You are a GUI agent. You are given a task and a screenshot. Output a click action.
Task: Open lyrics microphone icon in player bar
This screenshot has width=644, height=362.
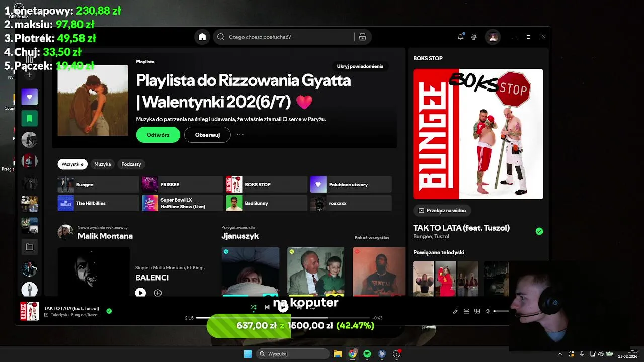456,311
